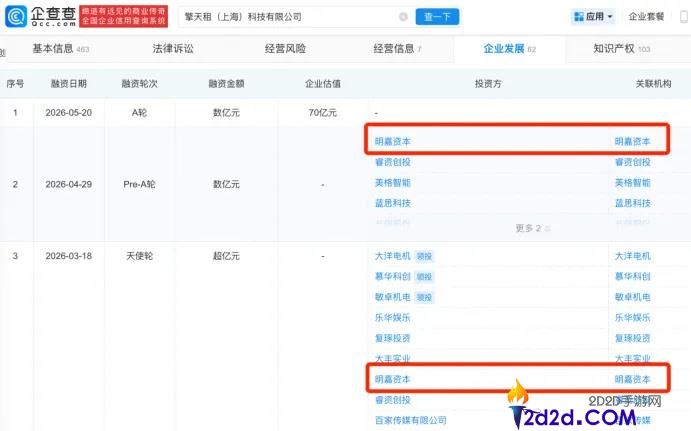
Task: Click the 超亿元 amount cell
Action: pos(226,256)
